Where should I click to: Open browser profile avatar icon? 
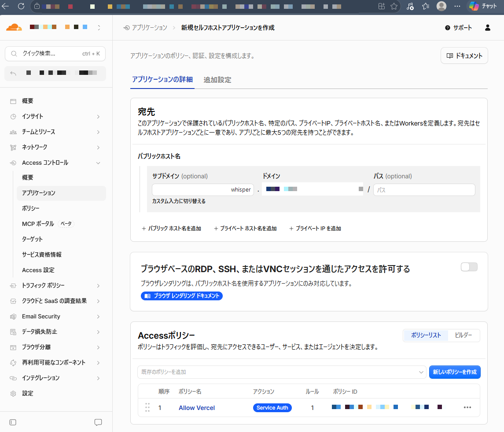coord(441,6)
